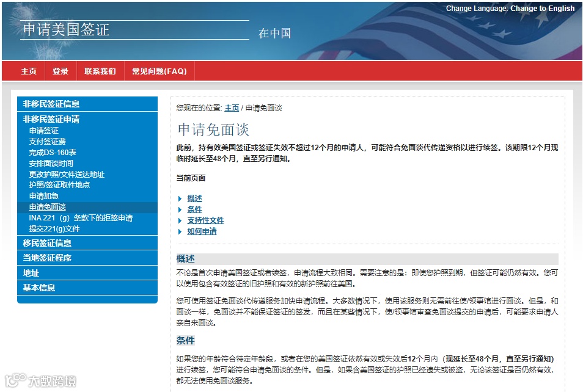The width and height of the screenshot is (583, 392).
Task: Open the 联系我们 tab
Action: point(100,71)
